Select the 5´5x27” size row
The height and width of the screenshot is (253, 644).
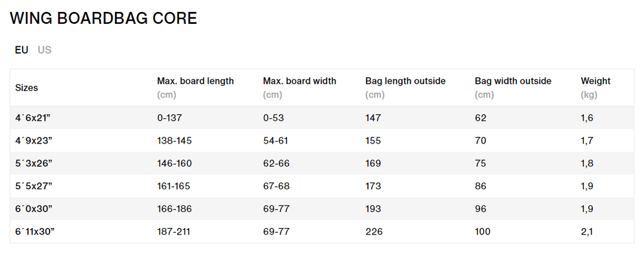pos(33,186)
